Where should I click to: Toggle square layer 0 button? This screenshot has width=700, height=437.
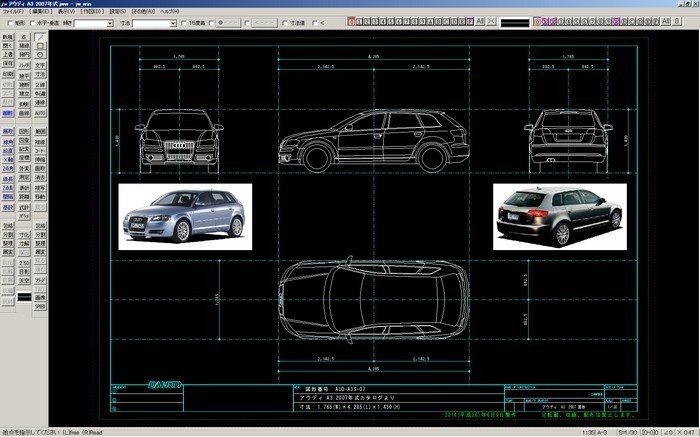[x=352, y=21]
